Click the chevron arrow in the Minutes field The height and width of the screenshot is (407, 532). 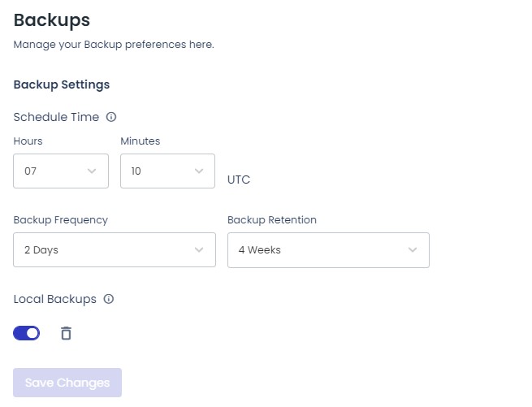pos(199,171)
